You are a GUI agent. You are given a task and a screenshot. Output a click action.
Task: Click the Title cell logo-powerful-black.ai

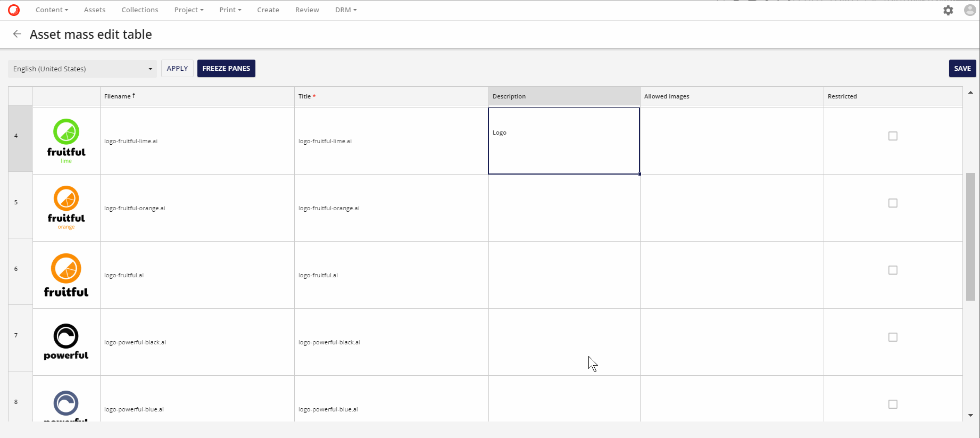pyautogui.click(x=392, y=342)
